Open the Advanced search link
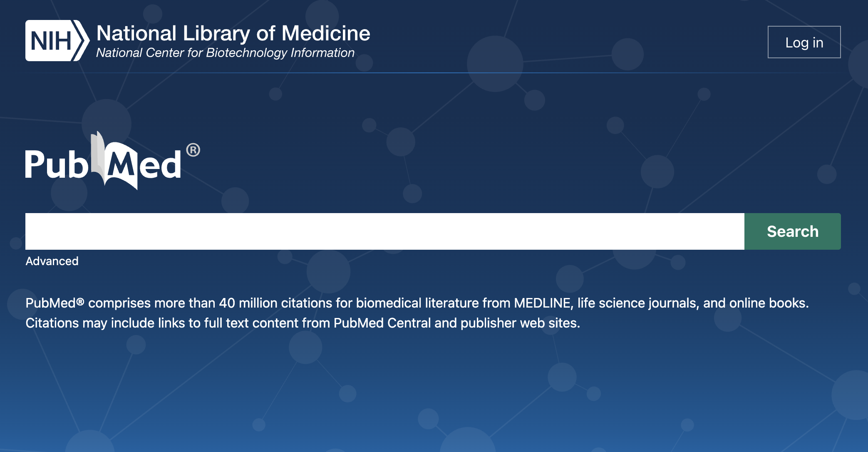This screenshot has width=868, height=452. (52, 261)
